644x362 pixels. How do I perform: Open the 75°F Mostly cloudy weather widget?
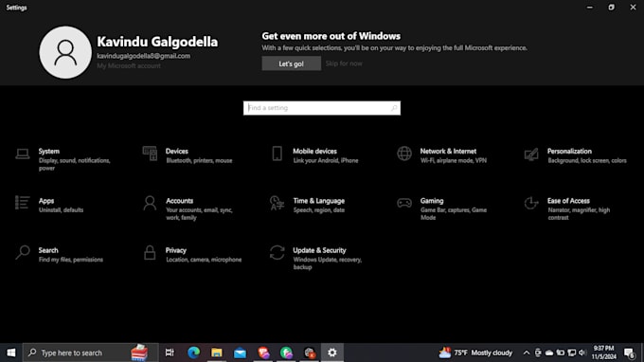click(475, 353)
